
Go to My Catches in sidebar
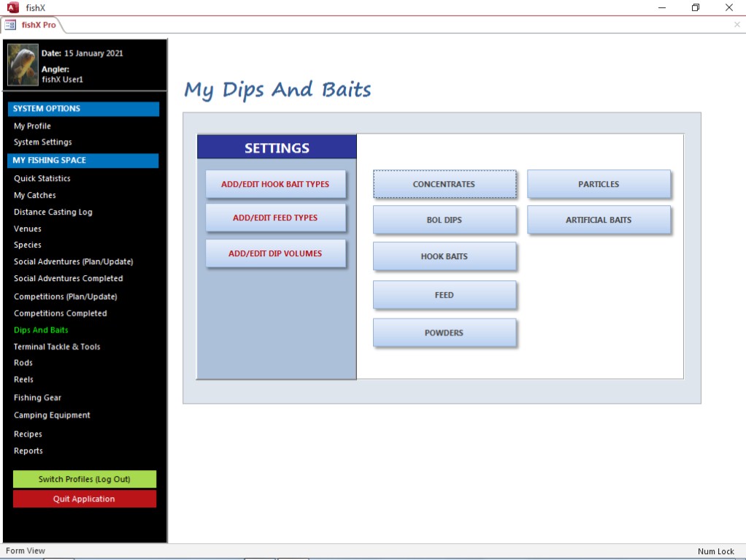point(35,195)
